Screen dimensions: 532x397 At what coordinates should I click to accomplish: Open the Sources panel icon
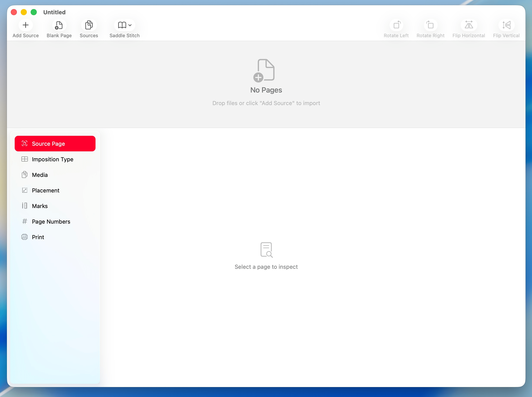[x=89, y=25]
